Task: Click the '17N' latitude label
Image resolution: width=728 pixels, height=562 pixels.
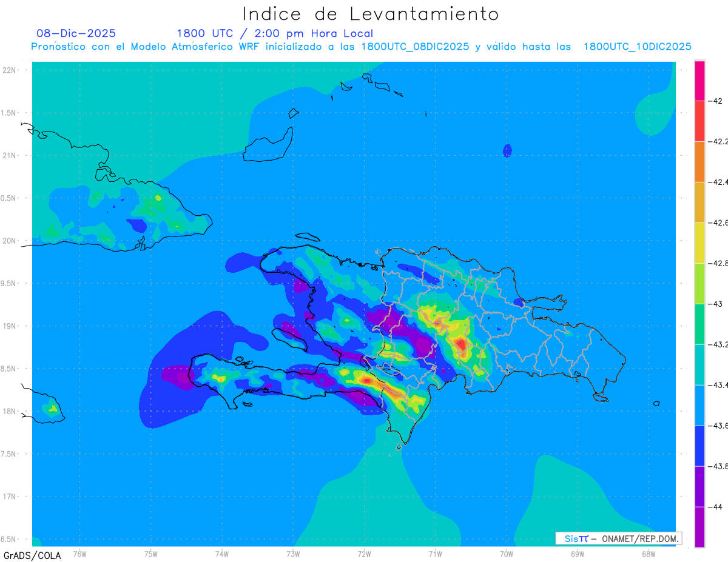Action: tap(10, 497)
